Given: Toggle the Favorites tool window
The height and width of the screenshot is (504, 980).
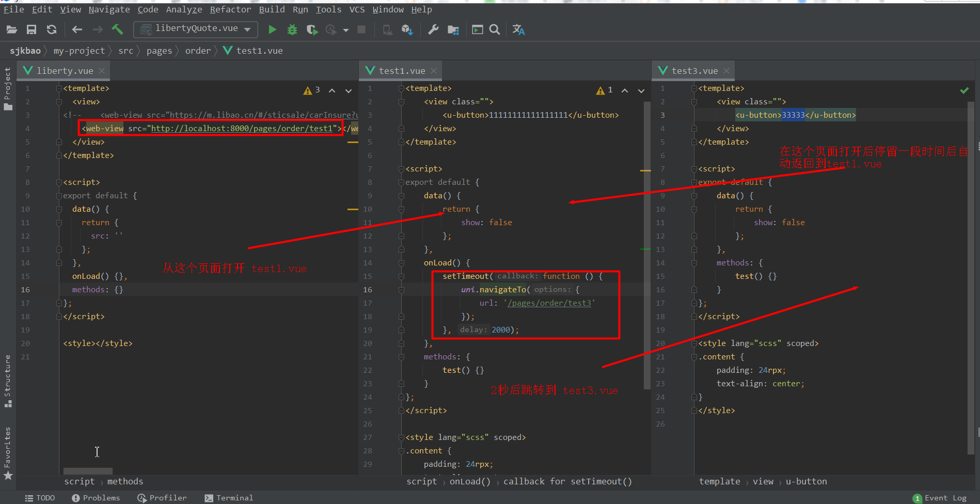Looking at the screenshot, I should (8, 453).
